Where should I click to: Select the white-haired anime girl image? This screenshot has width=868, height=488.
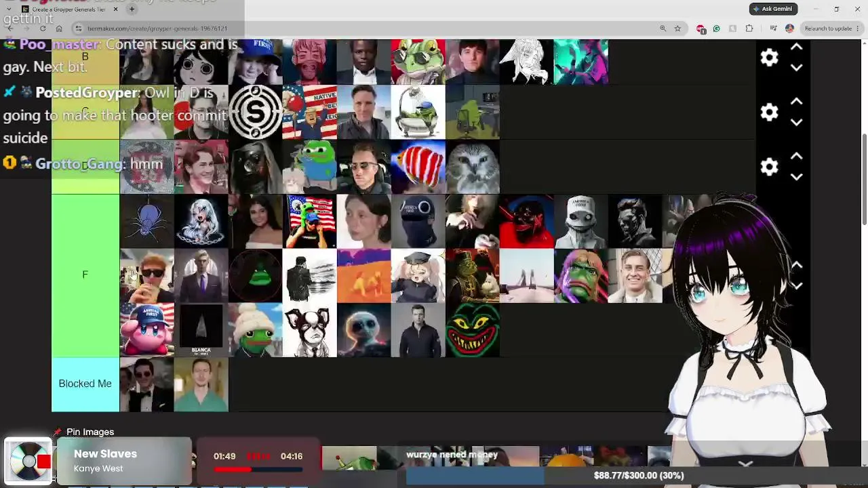pyautogui.click(x=201, y=222)
